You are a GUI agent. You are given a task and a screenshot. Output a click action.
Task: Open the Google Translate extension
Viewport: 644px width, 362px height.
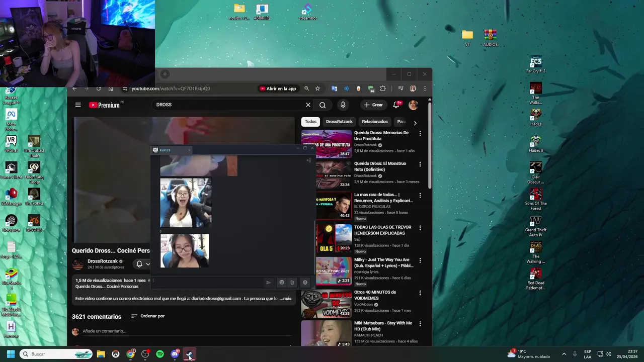click(334, 88)
